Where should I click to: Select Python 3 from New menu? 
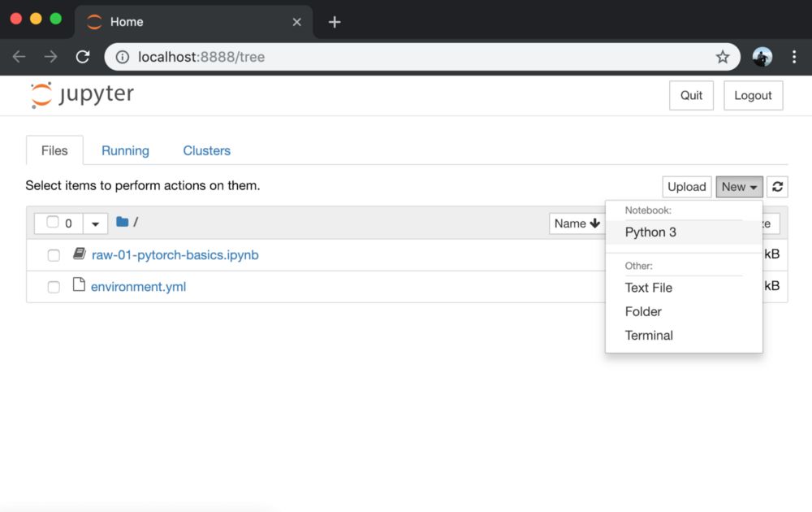(x=650, y=232)
